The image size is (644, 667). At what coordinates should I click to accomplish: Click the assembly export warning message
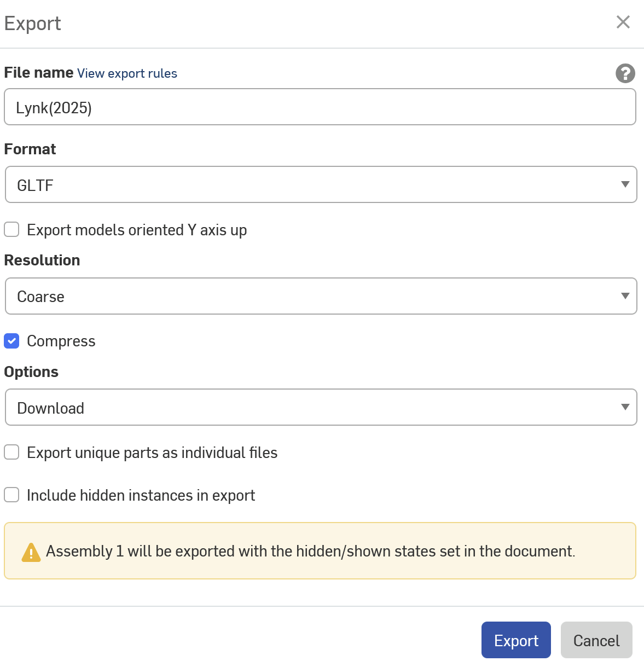[x=310, y=551]
